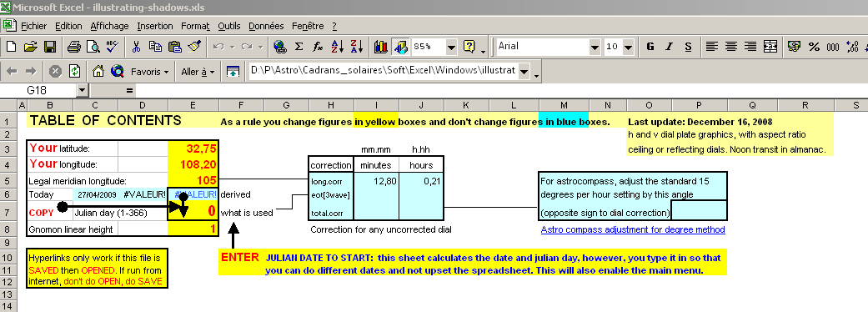
Task: Open the Aller à dropdown menu
Action: click(198, 72)
